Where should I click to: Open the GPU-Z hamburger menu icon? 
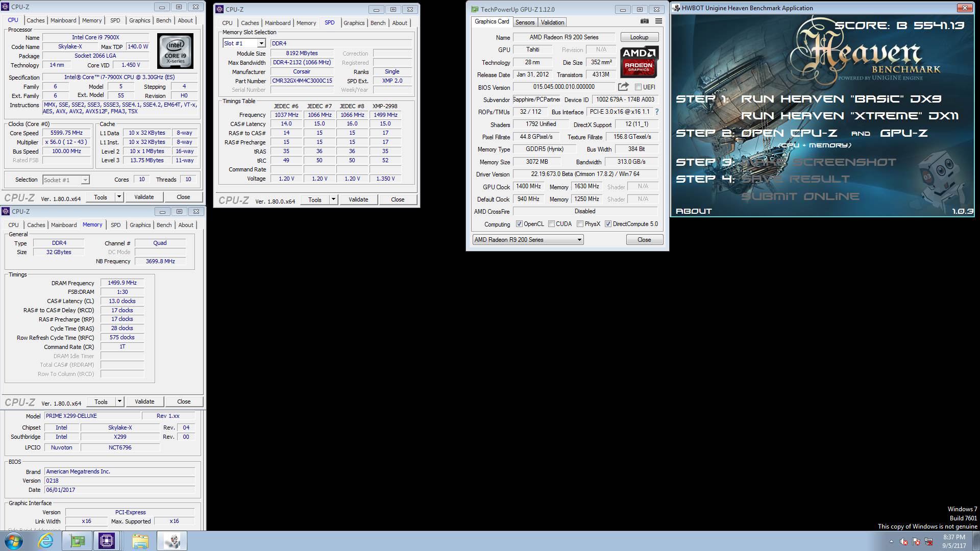coord(658,21)
